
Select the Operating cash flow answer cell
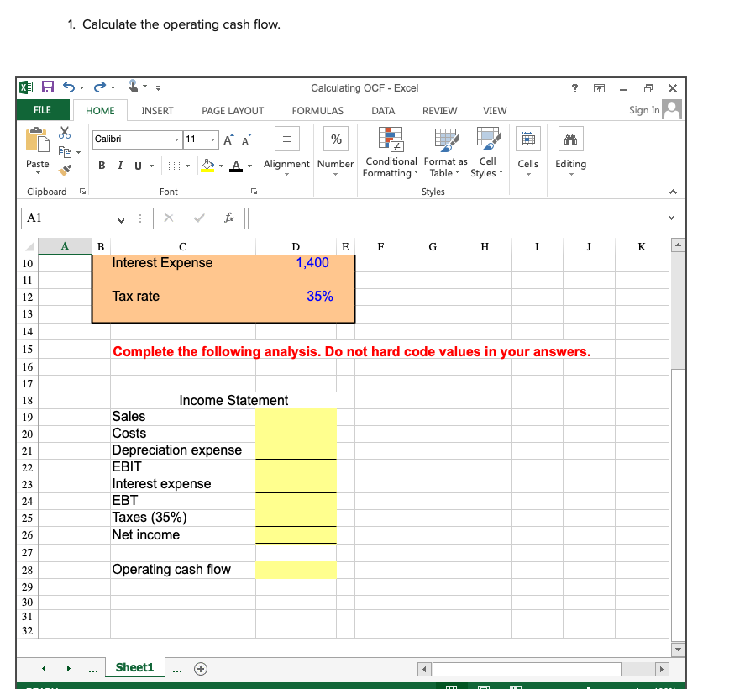(x=296, y=570)
